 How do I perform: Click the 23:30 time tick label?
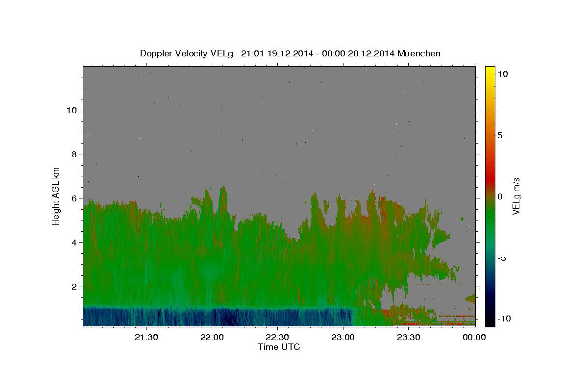pyautogui.click(x=409, y=337)
